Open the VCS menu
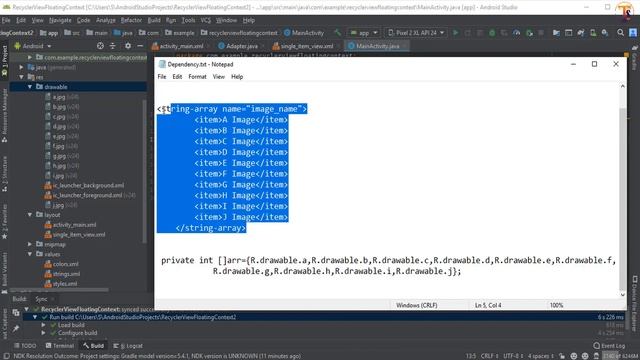The height and width of the screenshot is (360, 640). (x=205, y=20)
